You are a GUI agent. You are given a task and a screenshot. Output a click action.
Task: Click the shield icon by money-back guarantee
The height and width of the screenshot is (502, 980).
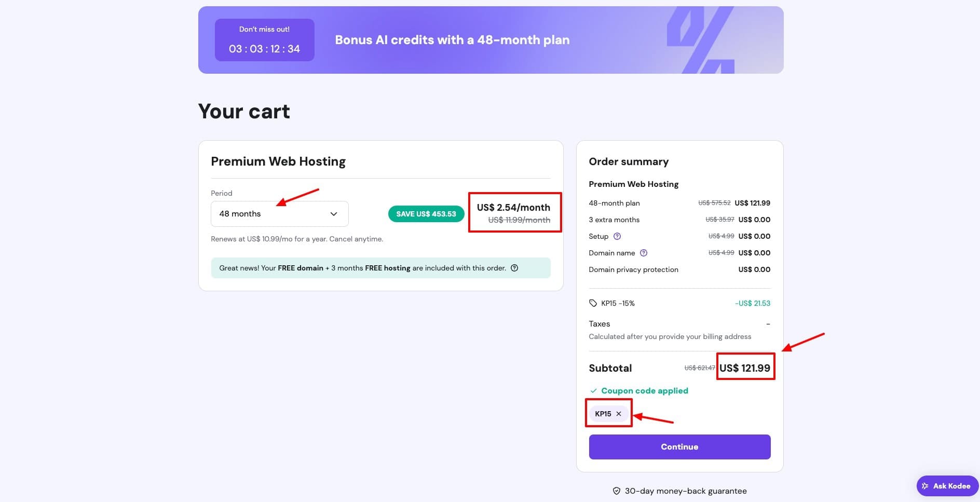tap(616, 490)
